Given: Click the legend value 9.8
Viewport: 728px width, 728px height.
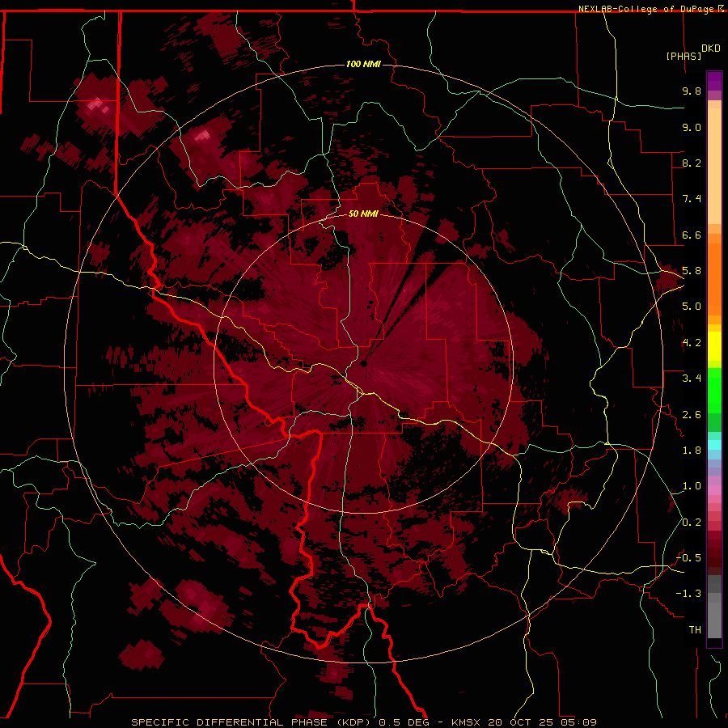Looking at the screenshot, I should (x=692, y=91).
